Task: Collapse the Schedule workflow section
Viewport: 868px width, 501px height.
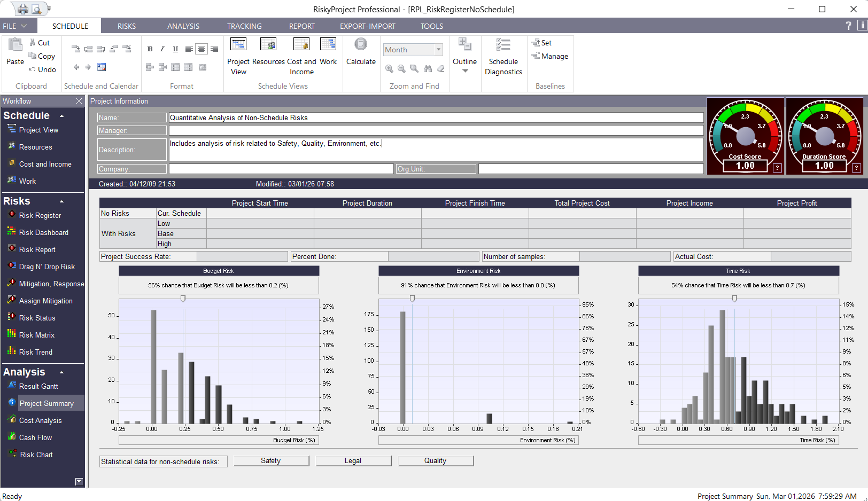Action: 61,115
